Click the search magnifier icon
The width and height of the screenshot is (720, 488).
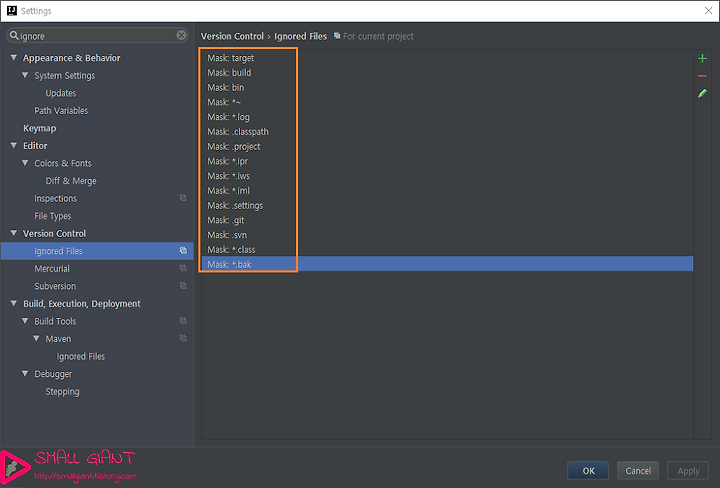[x=14, y=35]
